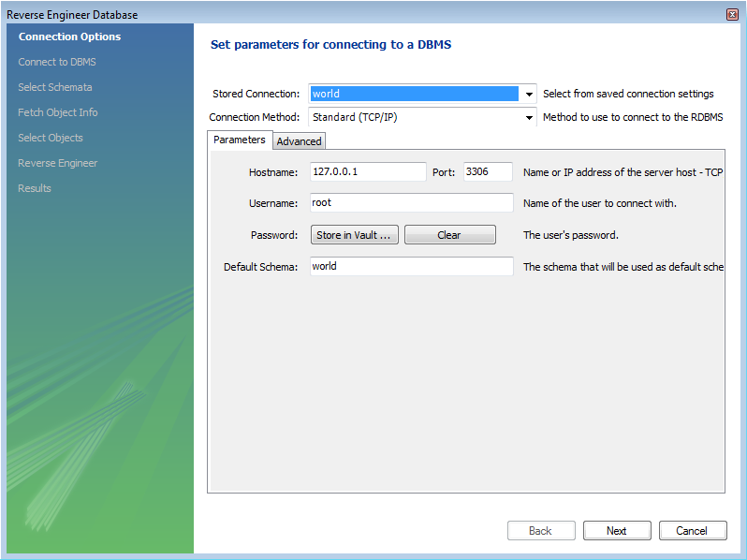Image resolution: width=747 pixels, height=560 pixels.
Task: Select the Results step in sidebar
Action: point(35,189)
